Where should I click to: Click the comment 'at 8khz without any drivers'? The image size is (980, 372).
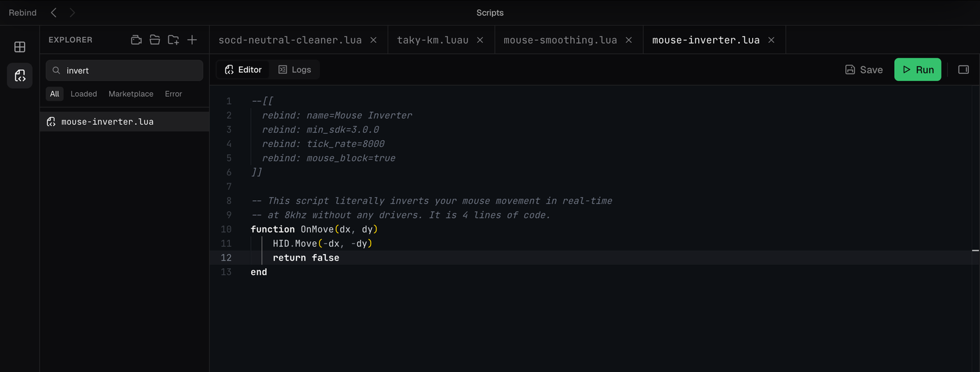click(x=401, y=215)
